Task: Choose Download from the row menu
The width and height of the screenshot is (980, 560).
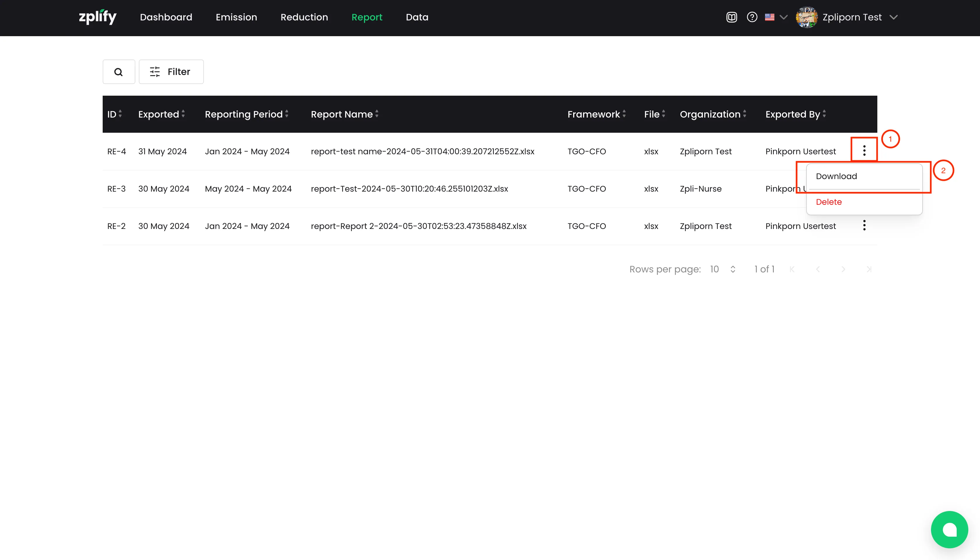Action: pyautogui.click(x=836, y=176)
